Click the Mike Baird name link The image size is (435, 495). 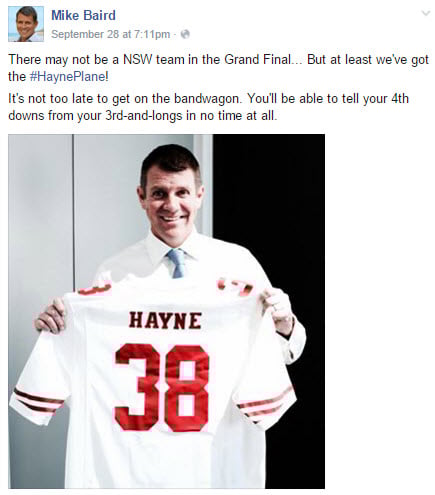pyautogui.click(x=83, y=15)
